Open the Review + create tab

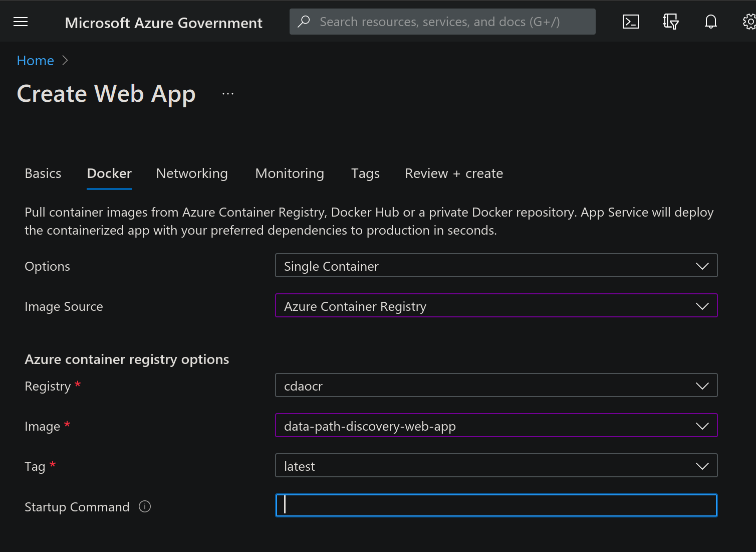454,173
